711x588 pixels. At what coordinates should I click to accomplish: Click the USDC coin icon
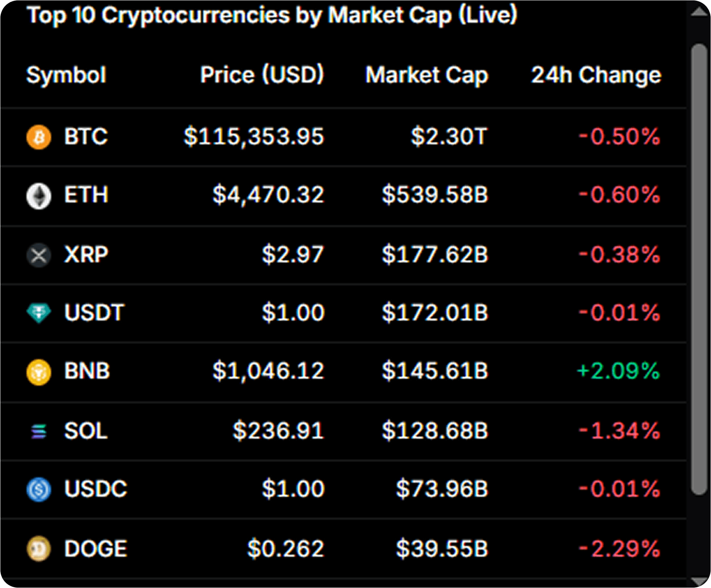pyautogui.click(x=38, y=489)
